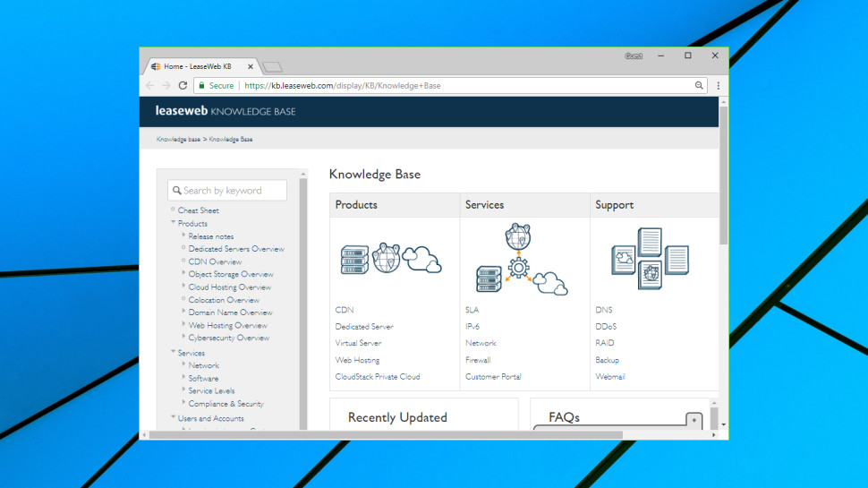The width and height of the screenshot is (868, 488).
Task: Click the Support documents illustration
Action: pyautogui.click(x=650, y=258)
